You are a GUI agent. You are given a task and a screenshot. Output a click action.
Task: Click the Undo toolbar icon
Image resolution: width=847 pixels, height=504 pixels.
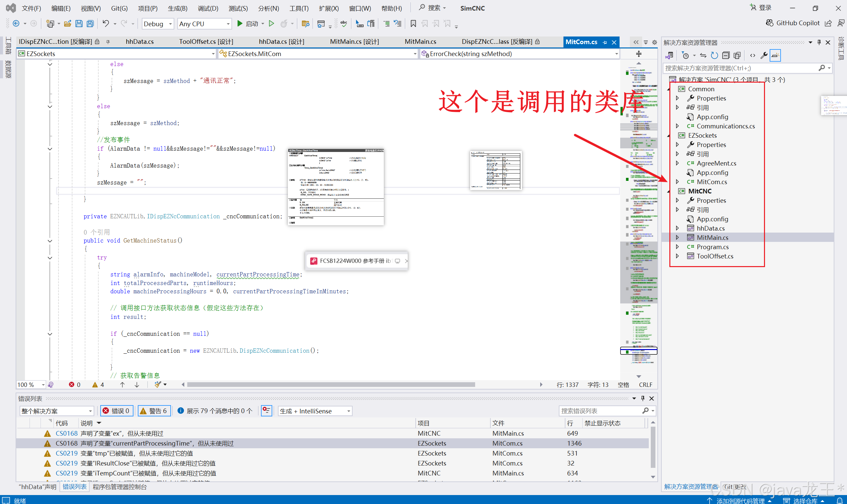[x=106, y=24]
